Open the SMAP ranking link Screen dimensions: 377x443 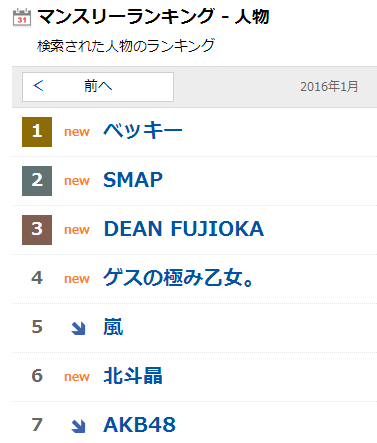(x=133, y=180)
